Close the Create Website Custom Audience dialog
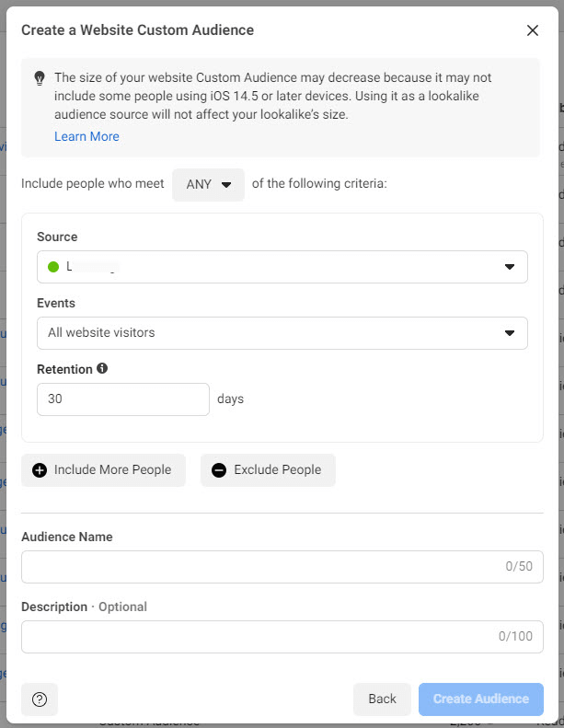The height and width of the screenshot is (728, 564). [532, 30]
